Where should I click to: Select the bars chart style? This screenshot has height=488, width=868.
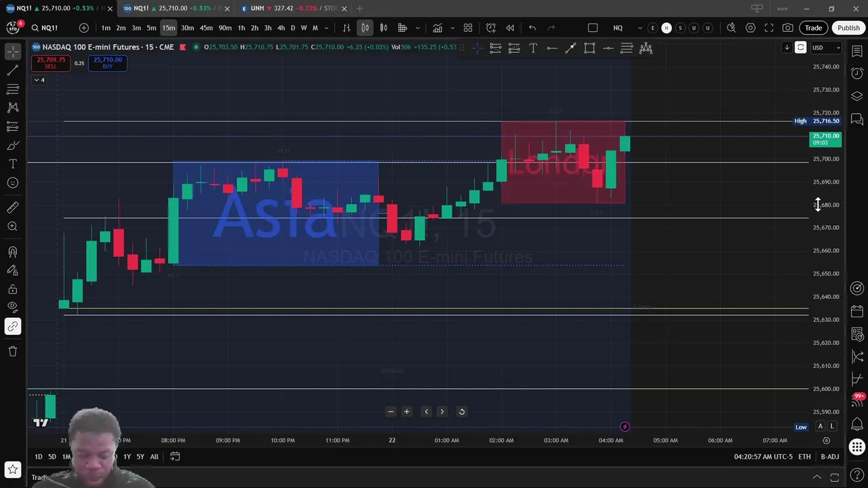pyautogui.click(x=347, y=28)
